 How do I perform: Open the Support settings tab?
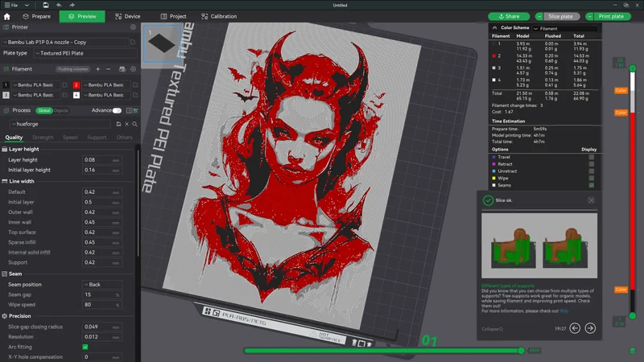tap(97, 137)
